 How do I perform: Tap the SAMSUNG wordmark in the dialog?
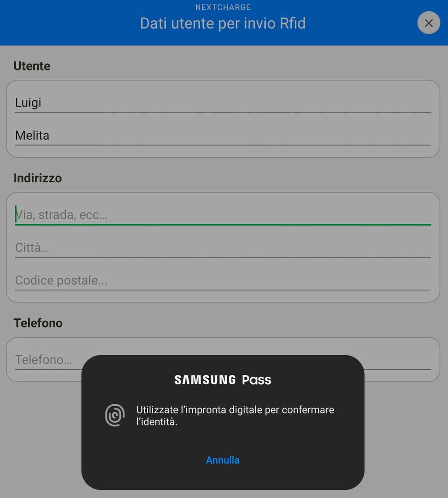pyautogui.click(x=205, y=380)
